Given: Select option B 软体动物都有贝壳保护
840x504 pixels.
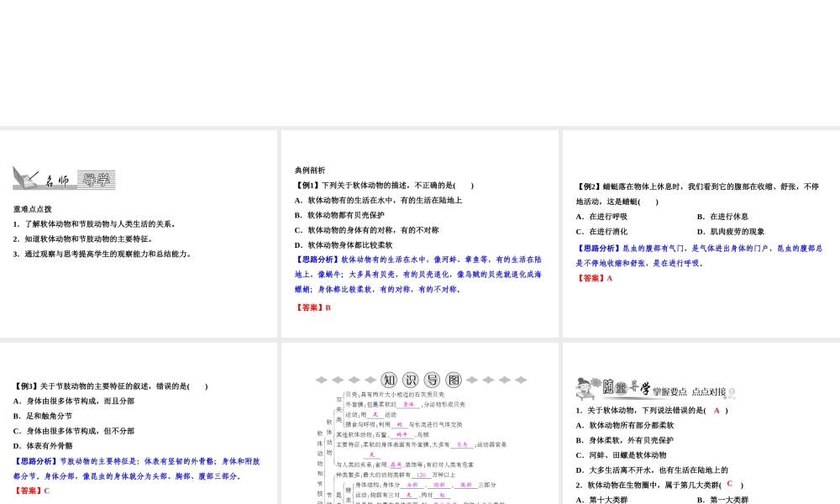Looking at the screenshot, I should [x=339, y=215].
